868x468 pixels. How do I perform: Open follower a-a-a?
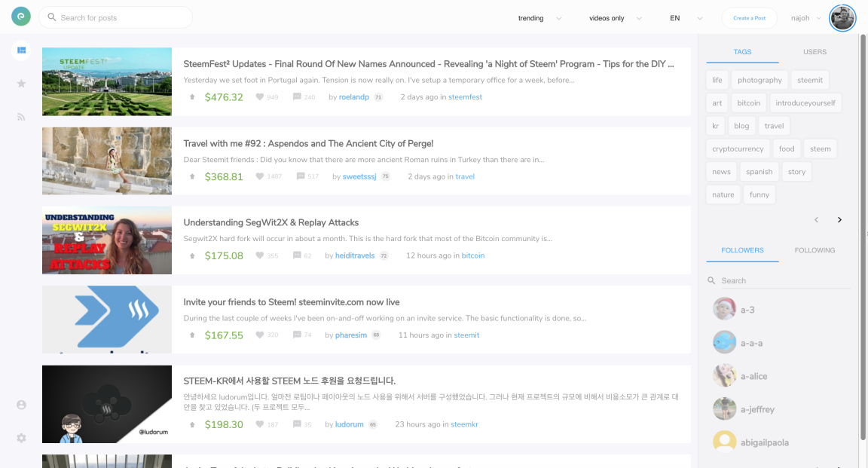[x=738, y=343]
